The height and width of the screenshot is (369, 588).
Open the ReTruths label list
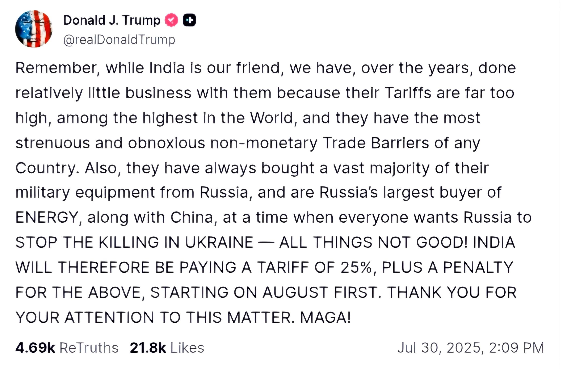coord(89,348)
